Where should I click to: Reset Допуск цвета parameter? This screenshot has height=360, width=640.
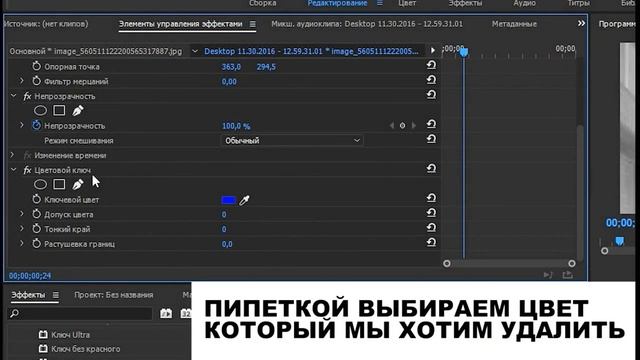pos(431,213)
